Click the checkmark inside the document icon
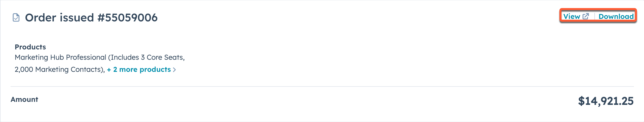This screenshot has width=644, height=122. click(x=16, y=18)
